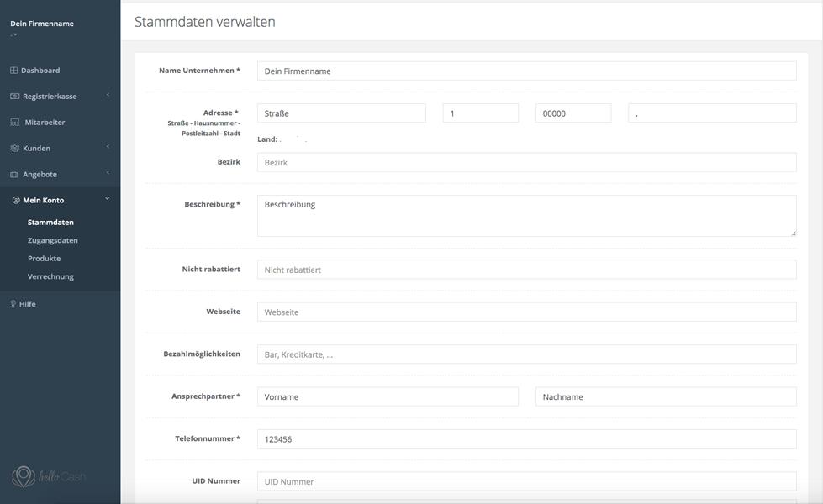Expand the Kunden submenu chevron
The height and width of the screenshot is (504, 823).
108,147
